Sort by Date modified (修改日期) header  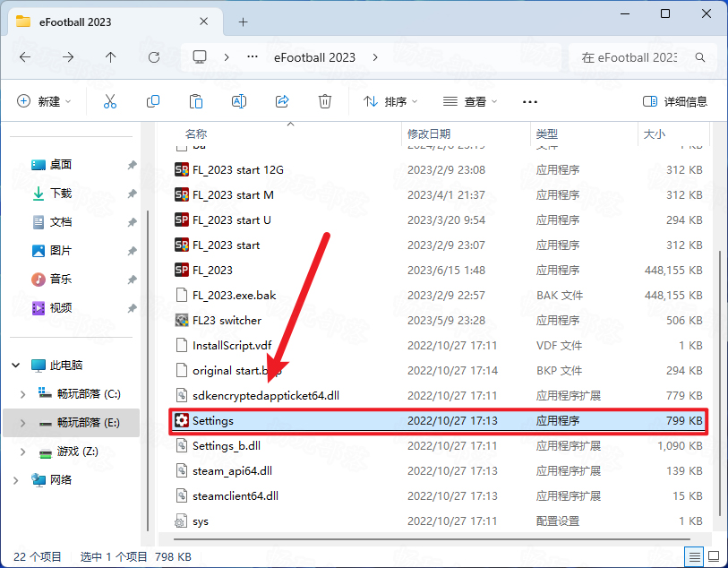click(x=429, y=134)
